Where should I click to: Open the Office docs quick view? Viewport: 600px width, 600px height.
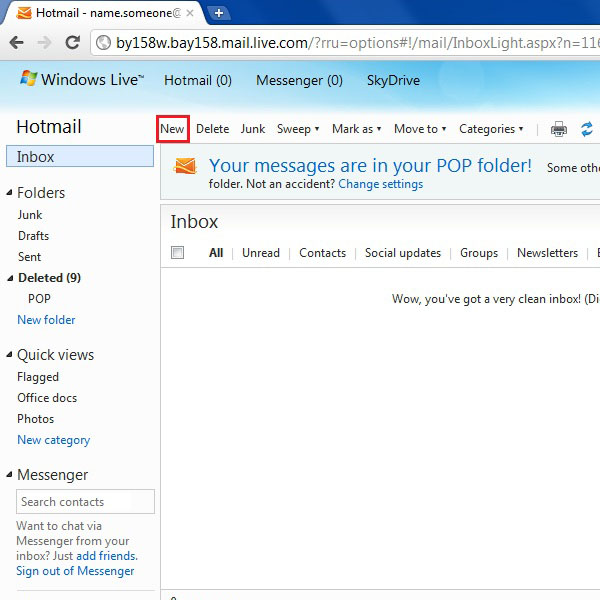tap(47, 398)
